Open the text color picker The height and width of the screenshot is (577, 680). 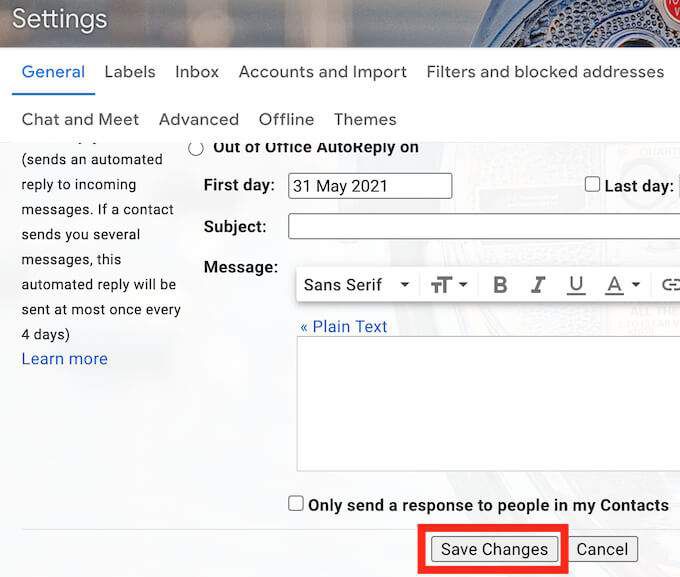tap(614, 285)
